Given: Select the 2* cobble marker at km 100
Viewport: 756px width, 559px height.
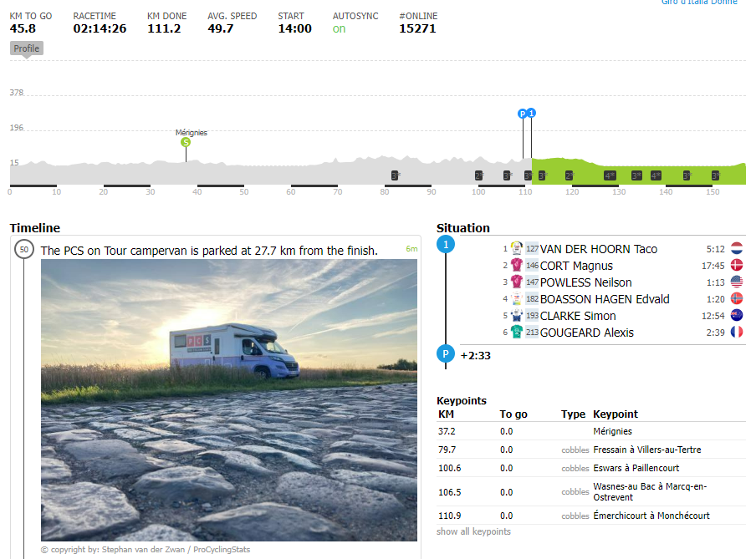Looking at the screenshot, I should click(x=478, y=175).
